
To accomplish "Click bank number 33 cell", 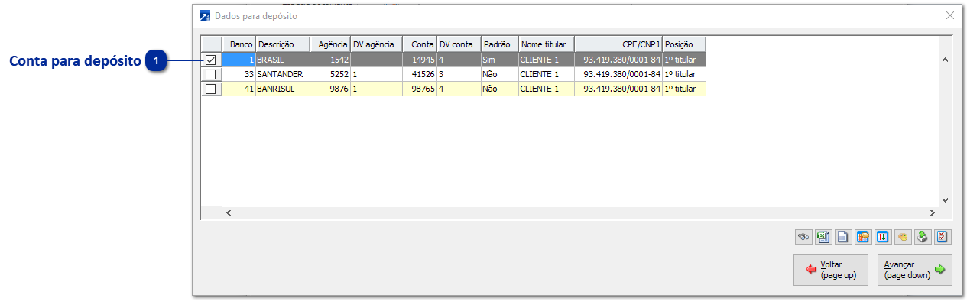I will [x=239, y=74].
